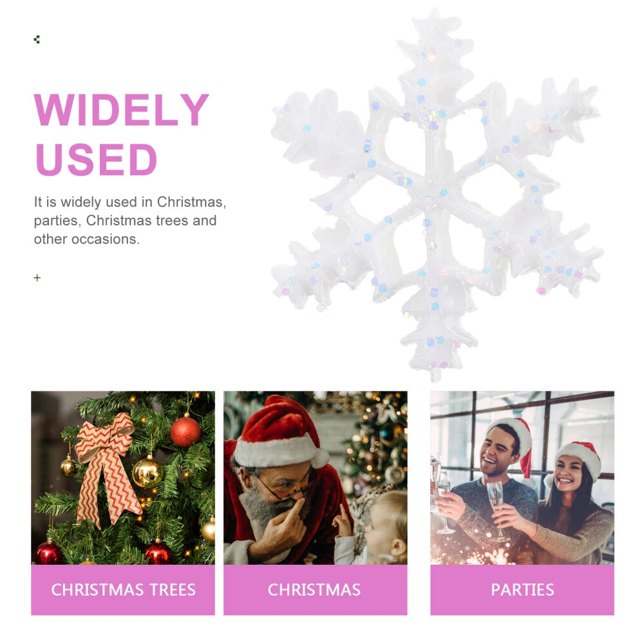Open the Santa Claus photo thumbnail
The width and height of the screenshot is (644, 644).
(316, 478)
